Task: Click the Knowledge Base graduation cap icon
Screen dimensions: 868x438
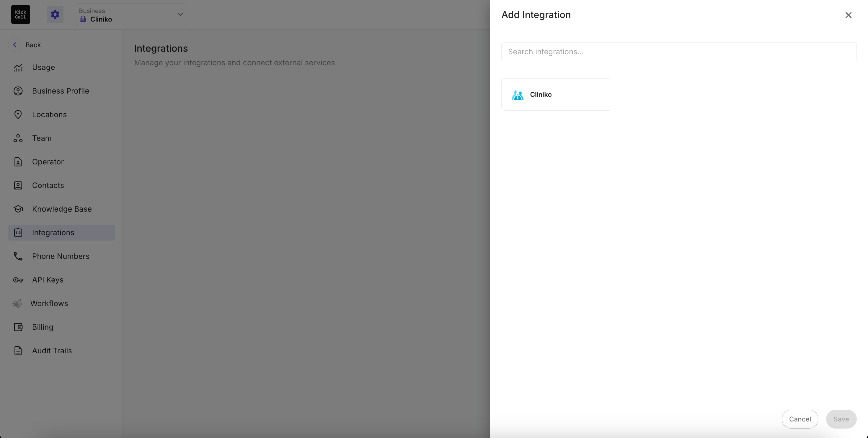Action: pyautogui.click(x=18, y=209)
